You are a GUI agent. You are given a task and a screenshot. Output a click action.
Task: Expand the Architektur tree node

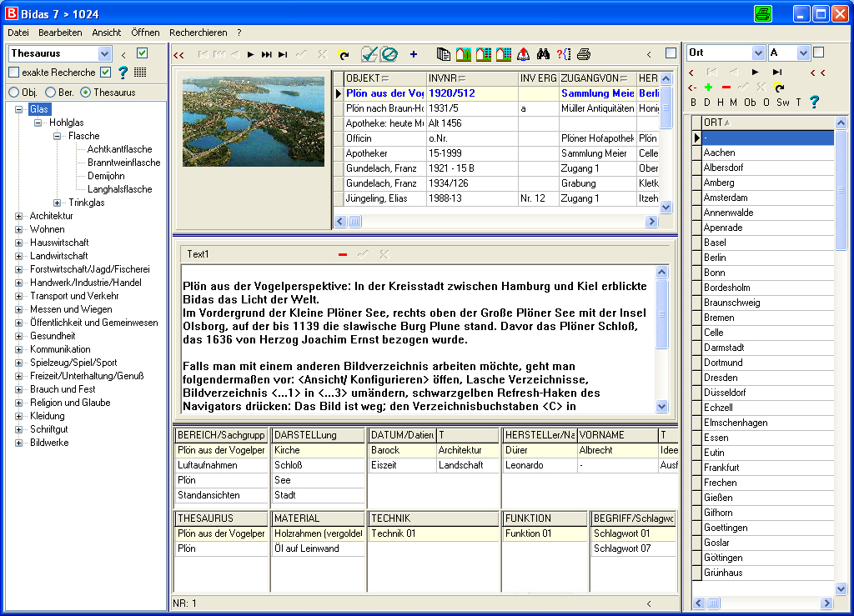coord(18,216)
